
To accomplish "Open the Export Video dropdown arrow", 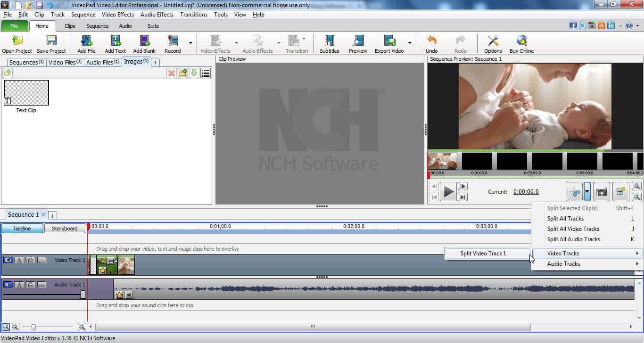I will [410, 43].
